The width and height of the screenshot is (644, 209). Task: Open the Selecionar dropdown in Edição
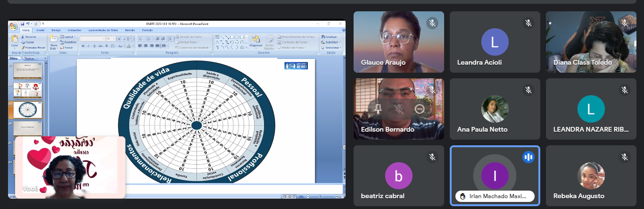click(332, 48)
